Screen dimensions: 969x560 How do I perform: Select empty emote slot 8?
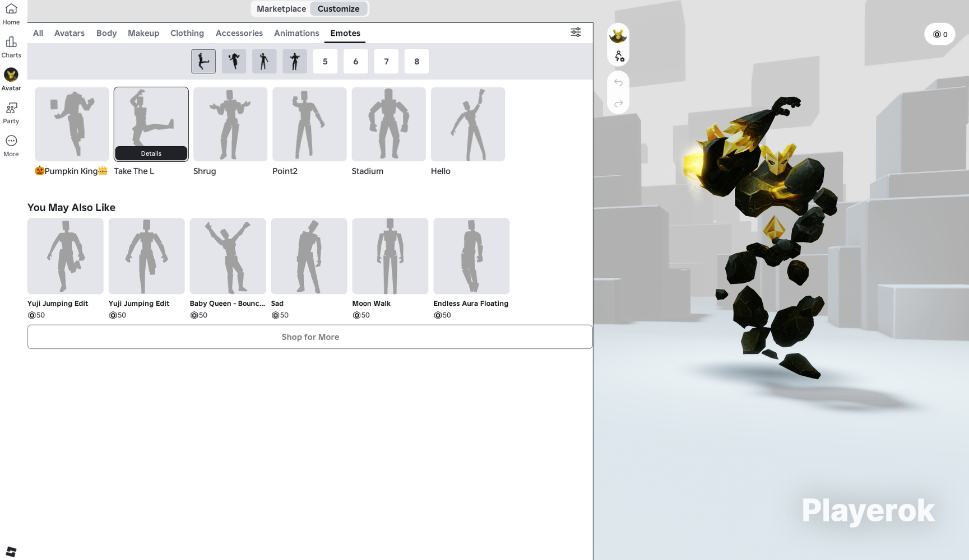click(416, 62)
